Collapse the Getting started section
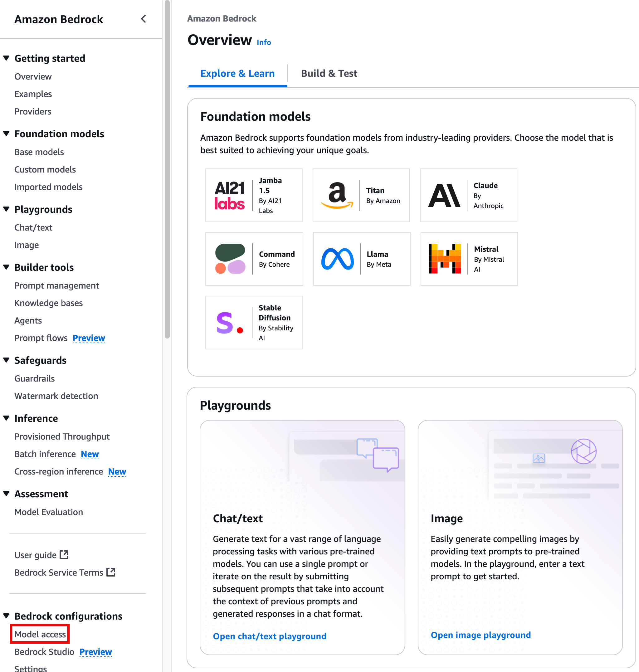This screenshot has width=639, height=672. pyautogui.click(x=6, y=58)
